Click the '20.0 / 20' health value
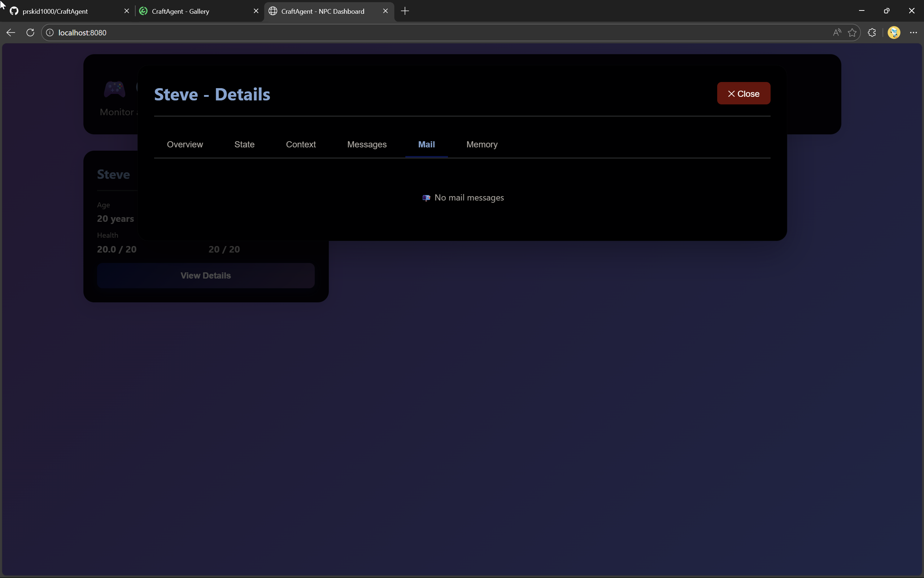Screen dimensions: 924x578 117,249
